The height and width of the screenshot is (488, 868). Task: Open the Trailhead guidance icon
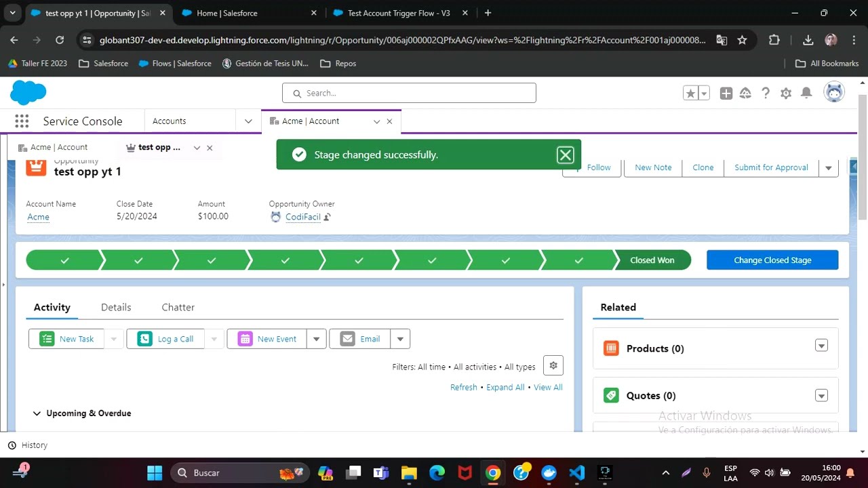745,94
